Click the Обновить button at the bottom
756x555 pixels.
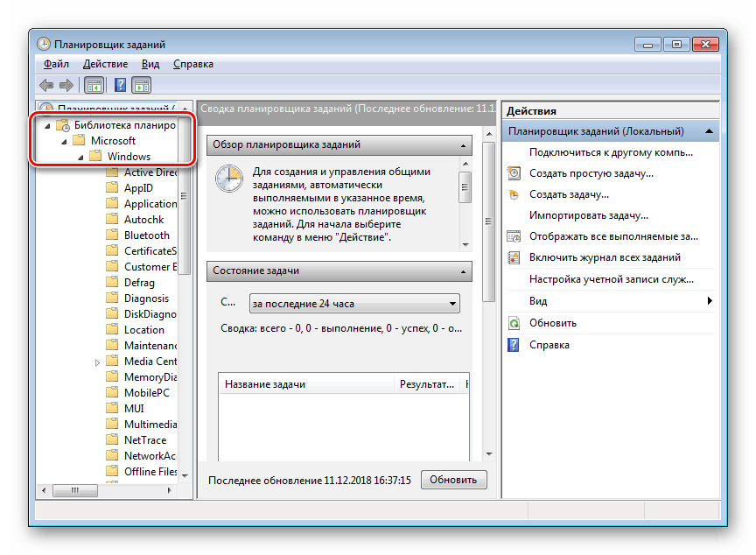(454, 480)
